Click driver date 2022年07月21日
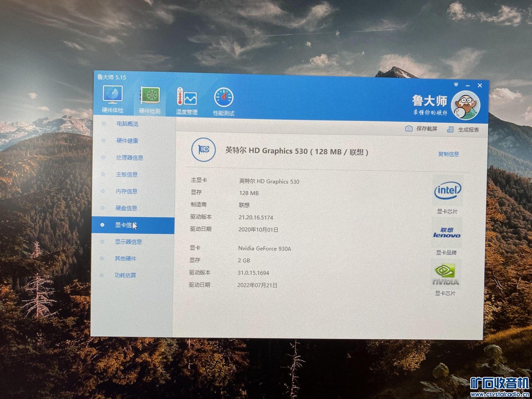This screenshot has width=532, height=399. (x=257, y=285)
